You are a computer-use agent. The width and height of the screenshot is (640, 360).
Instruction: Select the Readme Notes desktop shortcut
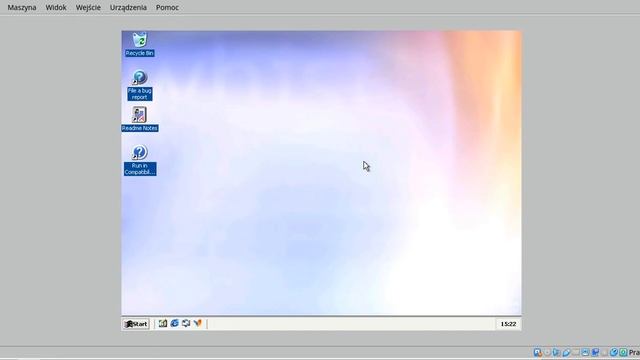pyautogui.click(x=140, y=119)
